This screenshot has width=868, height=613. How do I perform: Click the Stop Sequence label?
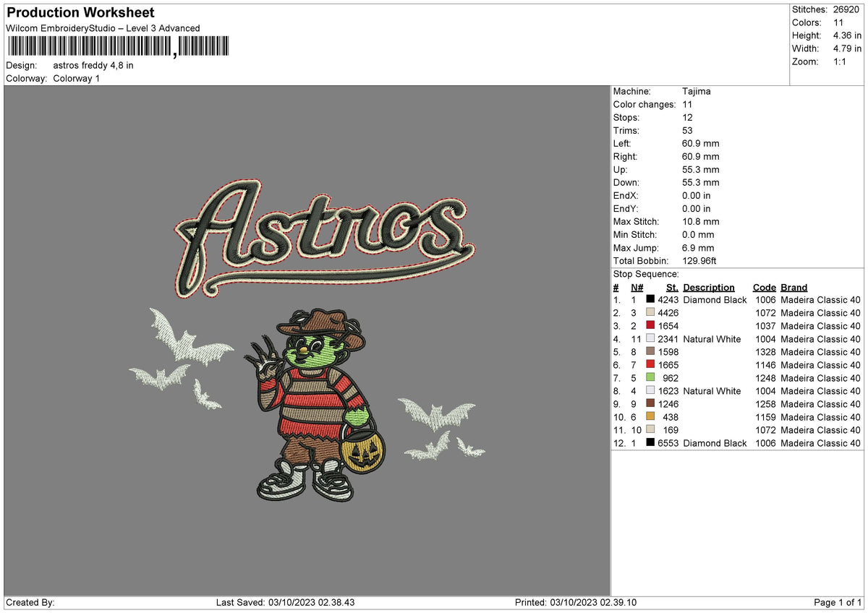click(x=646, y=274)
